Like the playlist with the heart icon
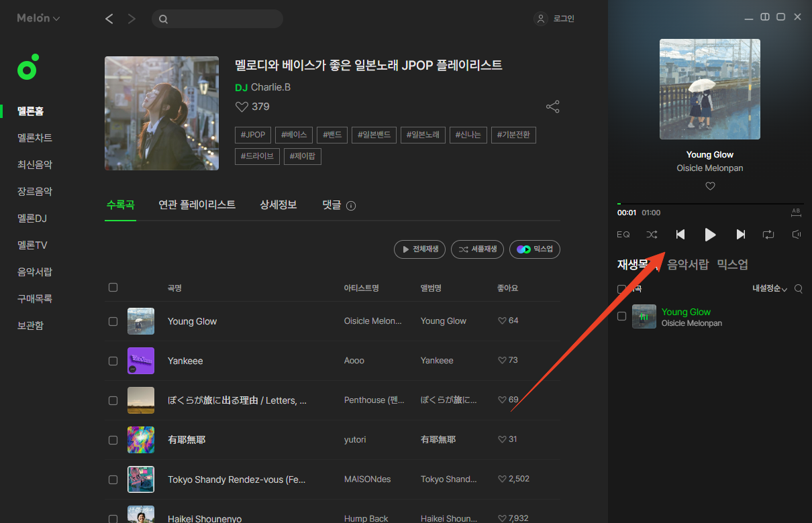 pos(242,107)
